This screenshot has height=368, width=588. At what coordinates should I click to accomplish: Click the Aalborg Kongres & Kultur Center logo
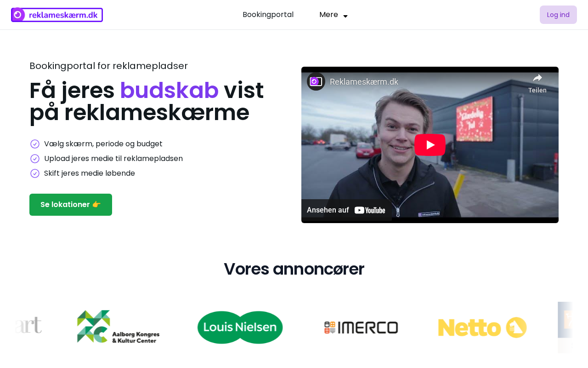[118, 327]
